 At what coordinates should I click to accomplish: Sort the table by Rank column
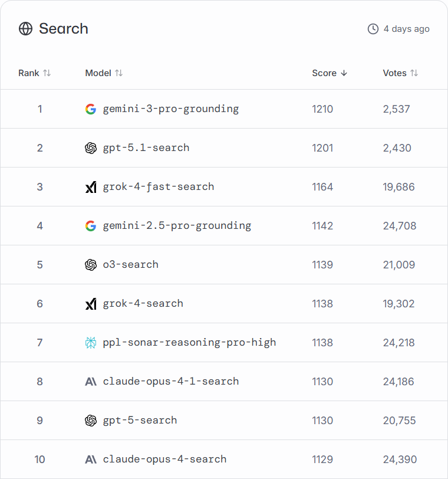[x=35, y=73]
